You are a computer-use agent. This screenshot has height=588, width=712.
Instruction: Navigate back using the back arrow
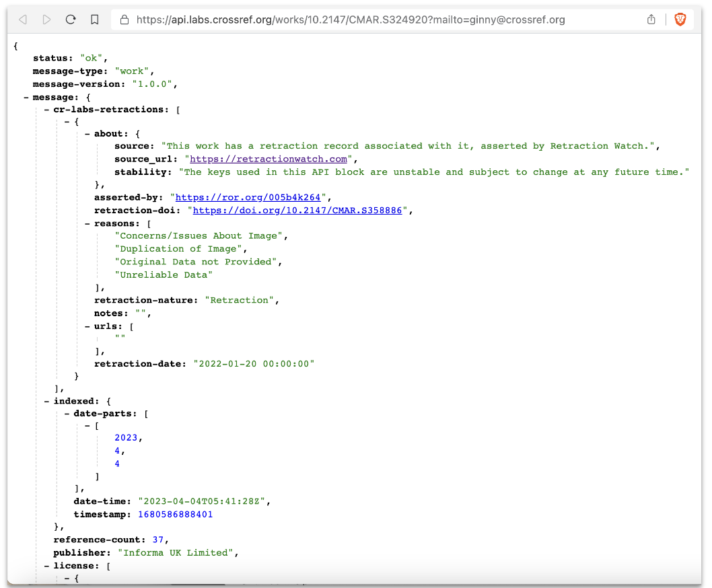(x=22, y=20)
